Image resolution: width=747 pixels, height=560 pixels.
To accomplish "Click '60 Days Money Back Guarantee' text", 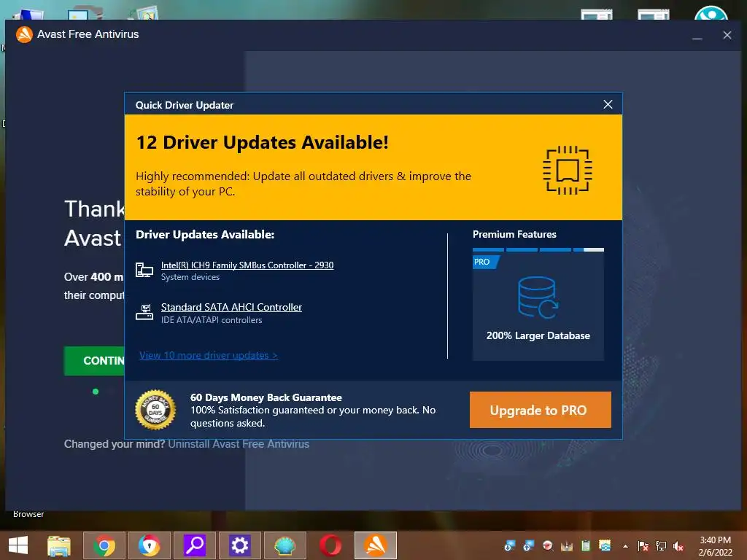I will pos(266,397).
